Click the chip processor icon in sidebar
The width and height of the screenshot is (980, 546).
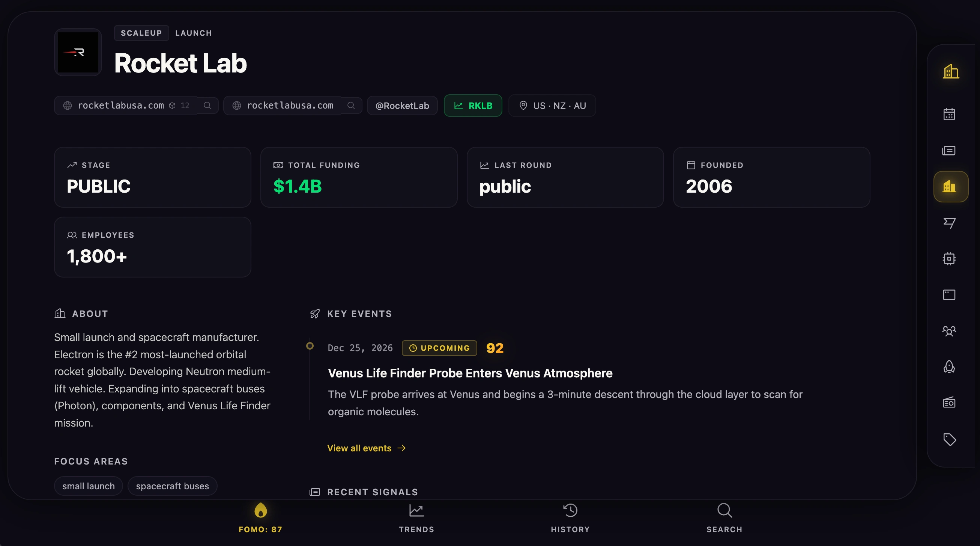(949, 259)
